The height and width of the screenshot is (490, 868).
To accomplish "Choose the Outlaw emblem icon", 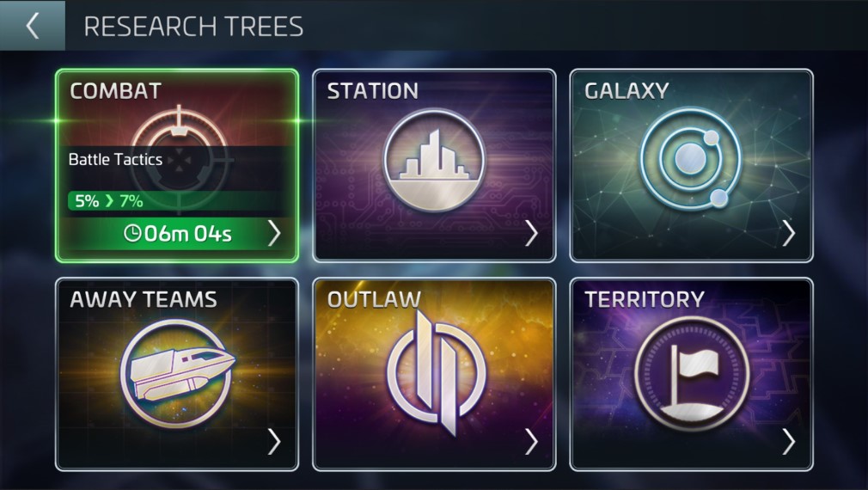I will tap(437, 374).
